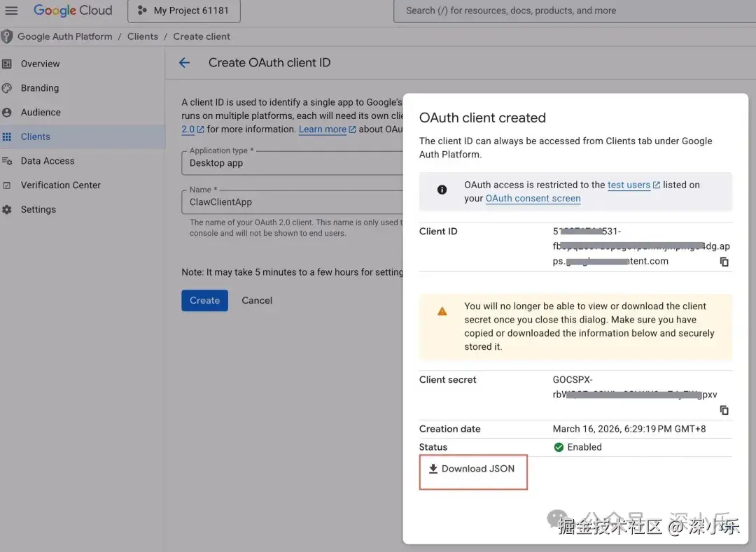Copy the Client secret with copy icon

click(x=724, y=410)
